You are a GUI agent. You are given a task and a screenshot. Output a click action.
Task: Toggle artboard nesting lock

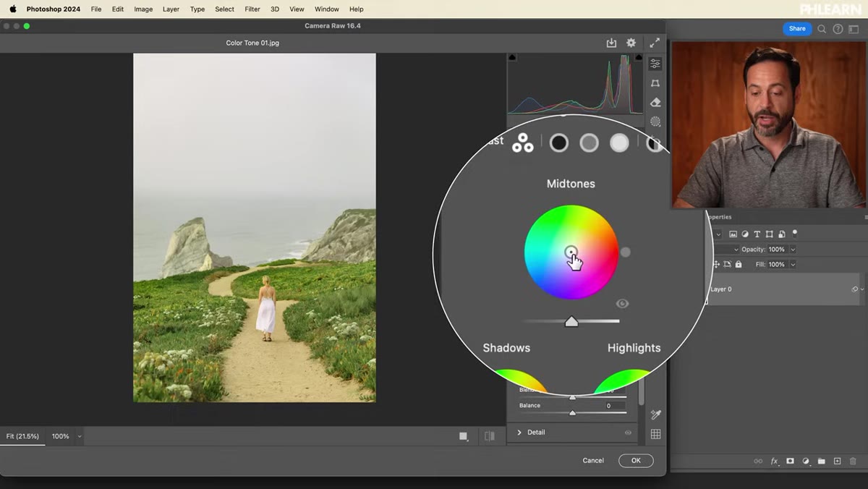pos(728,265)
